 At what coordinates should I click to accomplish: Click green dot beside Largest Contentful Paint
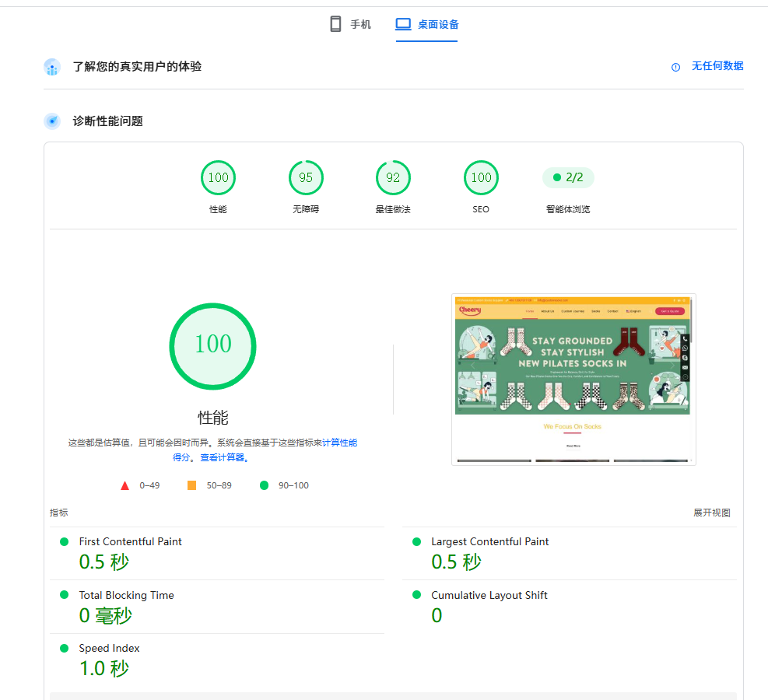click(x=417, y=541)
